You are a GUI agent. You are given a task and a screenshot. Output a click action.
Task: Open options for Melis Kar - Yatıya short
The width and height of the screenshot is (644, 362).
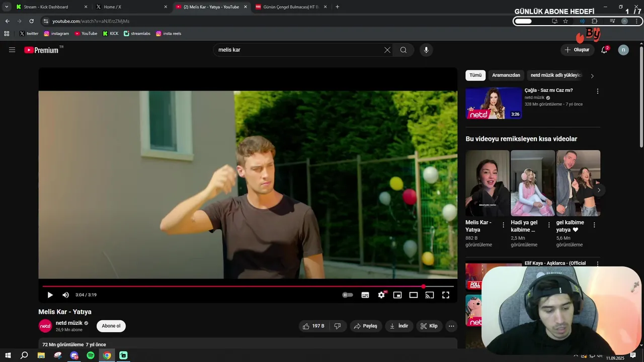(504, 225)
